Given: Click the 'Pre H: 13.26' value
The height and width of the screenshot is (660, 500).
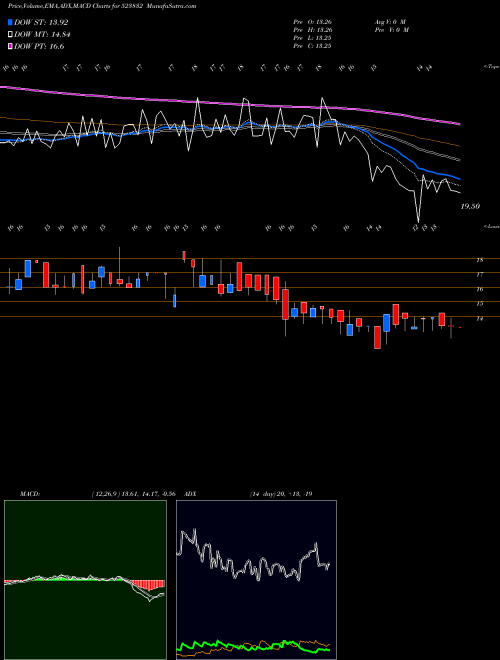Looking at the screenshot, I should click(x=312, y=30).
